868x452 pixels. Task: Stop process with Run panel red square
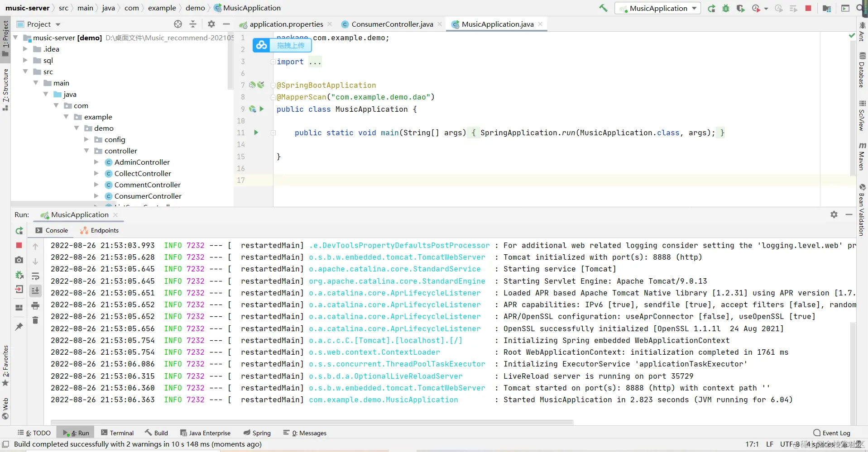click(19, 245)
